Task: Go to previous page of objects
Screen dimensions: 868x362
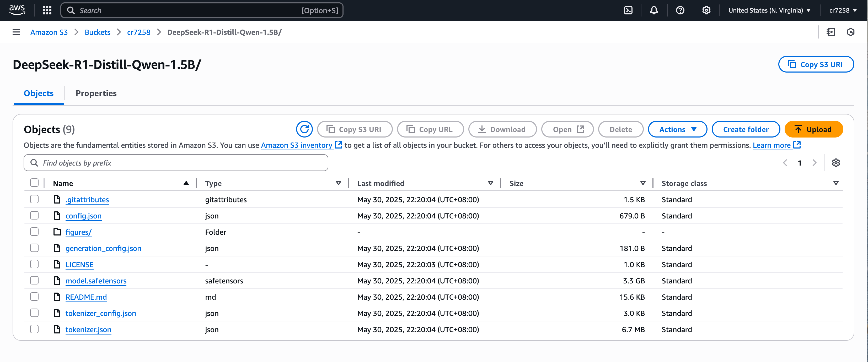Action: (x=785, y=163)
